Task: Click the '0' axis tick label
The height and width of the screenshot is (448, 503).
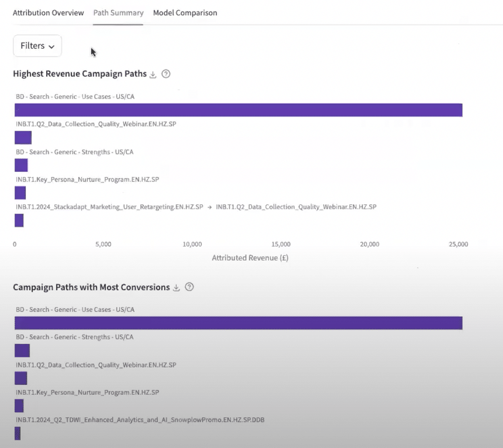Action: (15, 244)
